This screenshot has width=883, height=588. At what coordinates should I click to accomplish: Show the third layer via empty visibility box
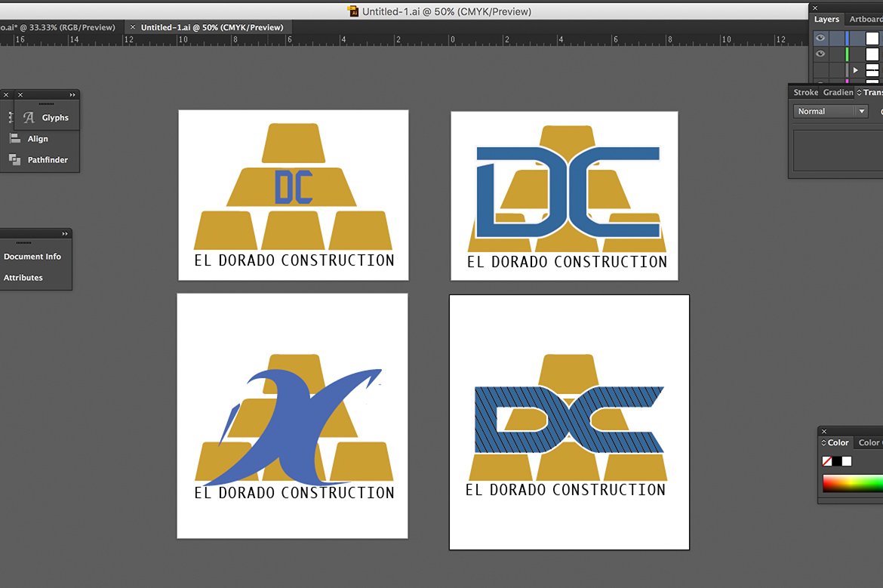pyautogui.click(x=820, y=69)
